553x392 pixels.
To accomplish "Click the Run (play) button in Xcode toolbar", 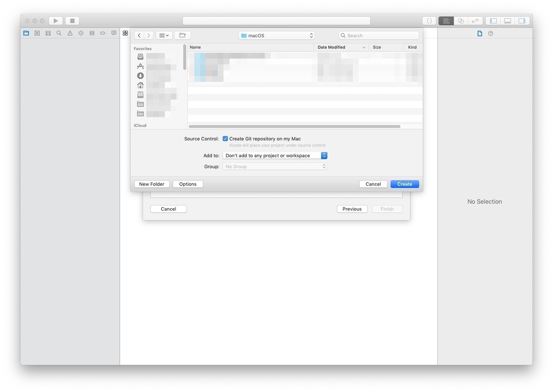I will coord(56,21).
